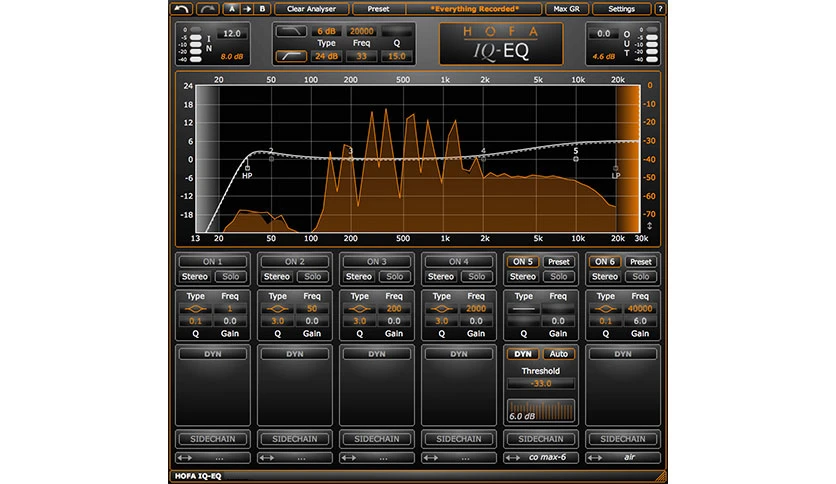Click the Max GR button
This screenshot has height=484, width=836.
[567, 9]
